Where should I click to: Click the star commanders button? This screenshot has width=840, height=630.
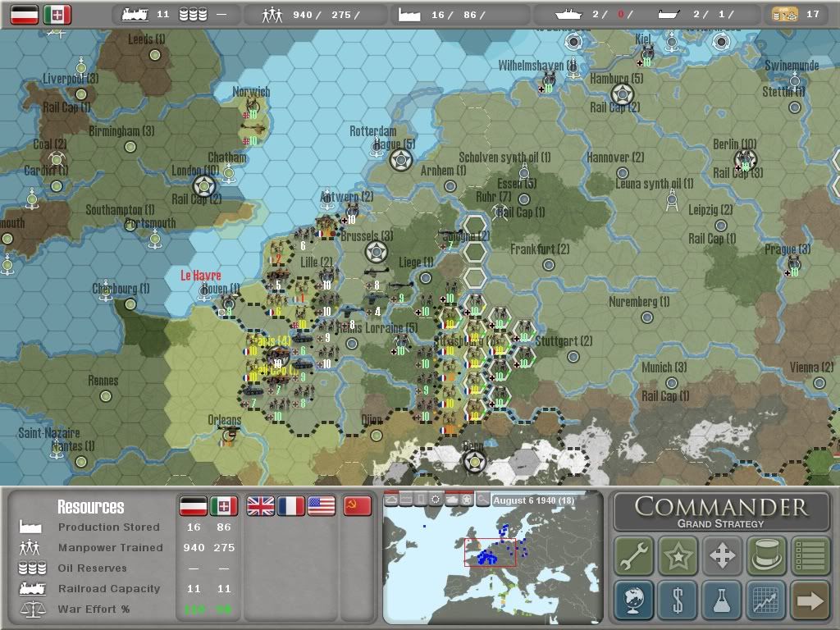point(678,555)
